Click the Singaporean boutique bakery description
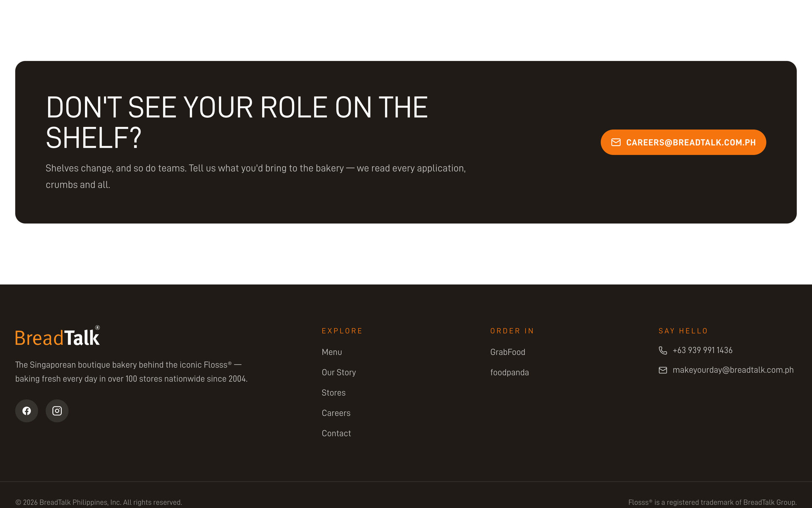 (x=132, y=372)
